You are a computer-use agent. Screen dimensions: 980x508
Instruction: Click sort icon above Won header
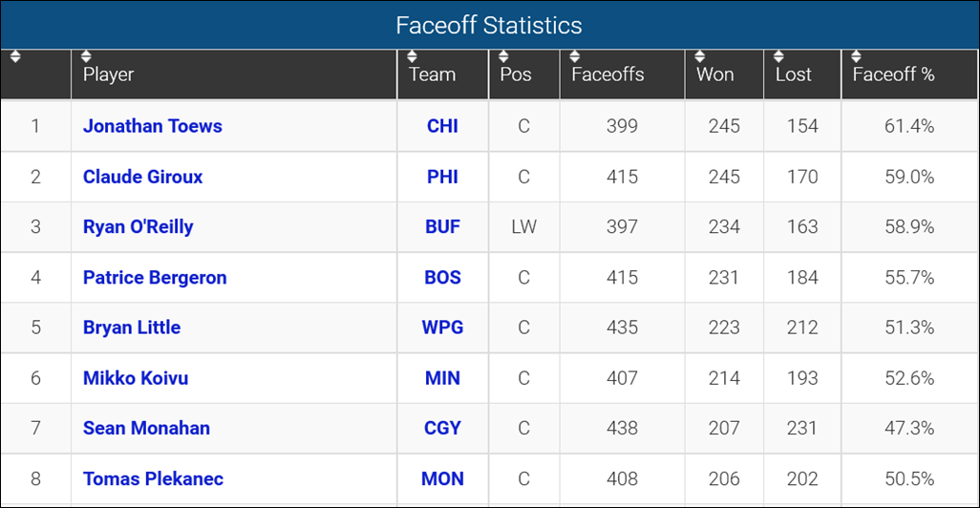[700, 56]
